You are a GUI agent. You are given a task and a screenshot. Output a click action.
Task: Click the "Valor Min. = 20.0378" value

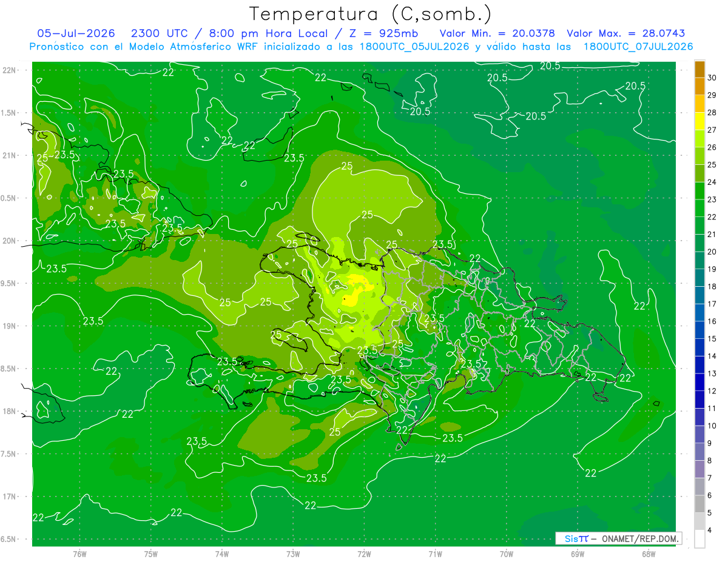click(497, 33)
